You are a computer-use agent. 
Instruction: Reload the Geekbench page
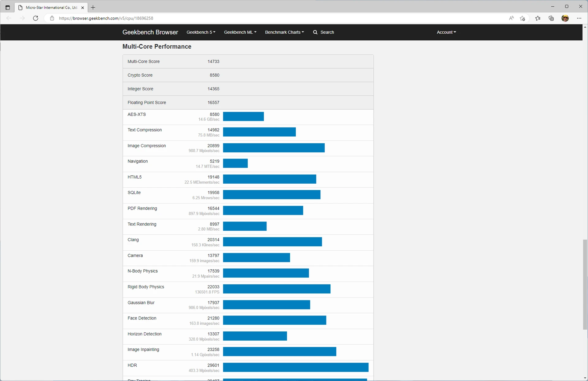pyautogui.click(x=36, y=18)
